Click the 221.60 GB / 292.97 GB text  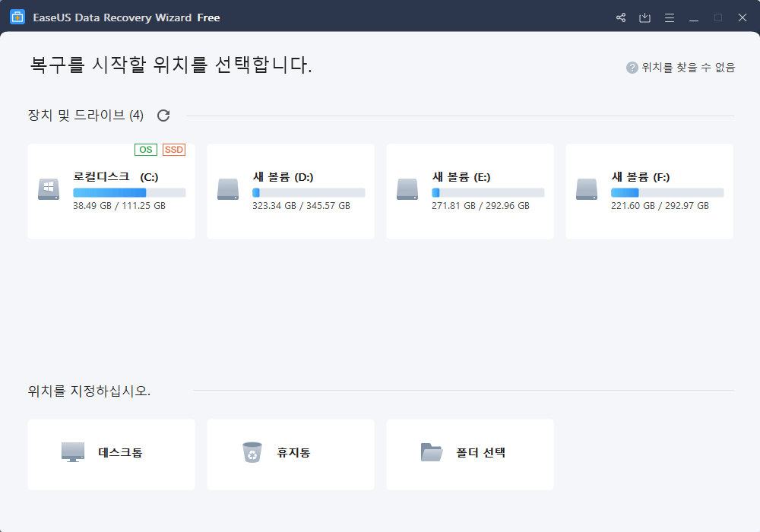coord(660,206)
